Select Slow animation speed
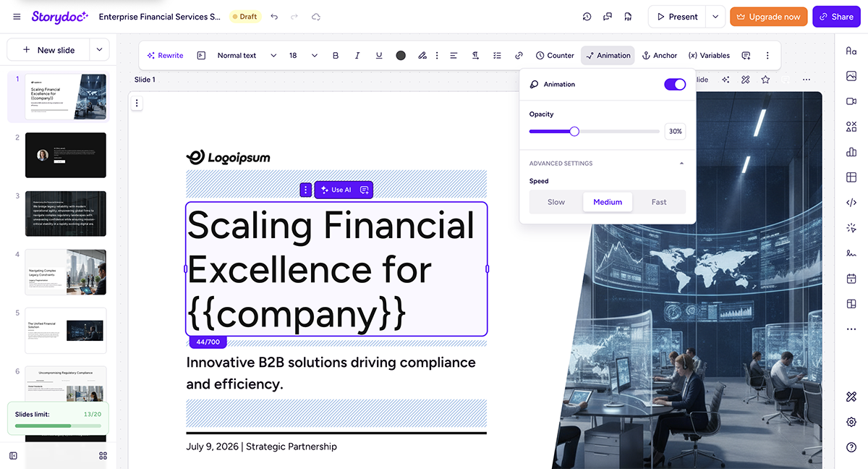Viewport: 868px width, 469px height. 556,202
